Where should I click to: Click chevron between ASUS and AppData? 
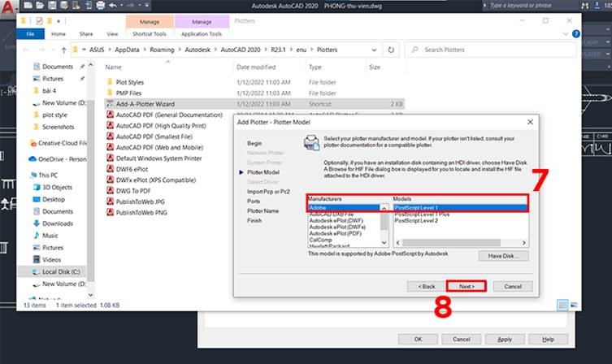tap(110, 50)
